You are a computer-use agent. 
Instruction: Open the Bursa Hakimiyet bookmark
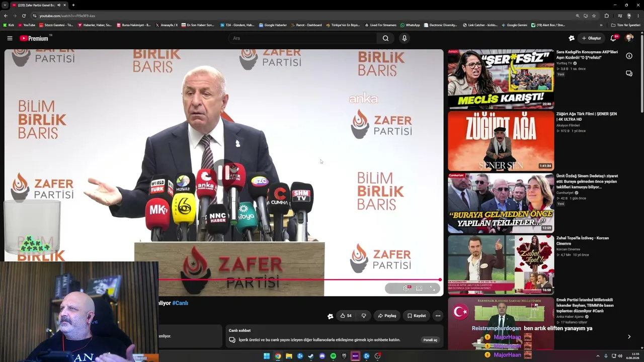pyautogui.click(x=133, y=25)
